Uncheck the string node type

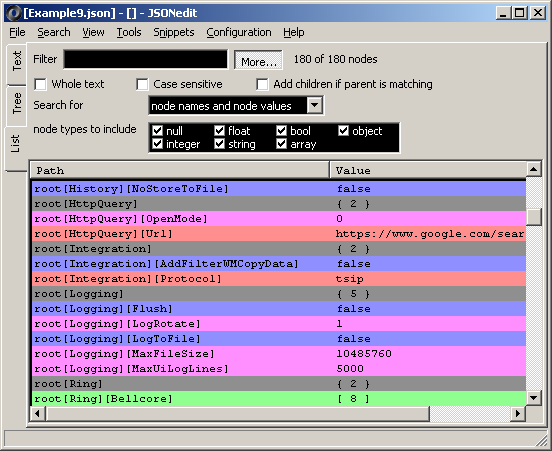coord(219,144)
